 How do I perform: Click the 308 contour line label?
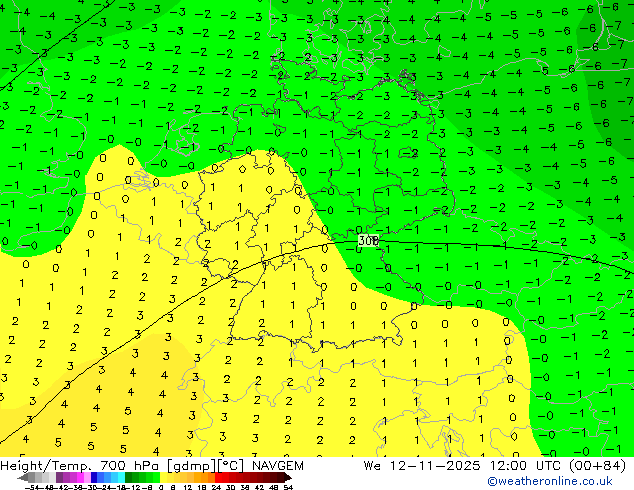pos(368,241)
